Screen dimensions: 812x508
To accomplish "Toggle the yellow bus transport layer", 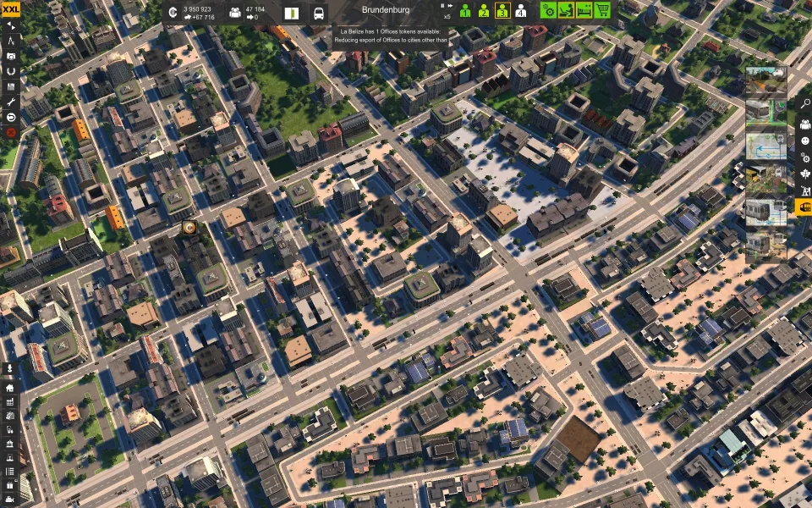I will click(804, 207).
